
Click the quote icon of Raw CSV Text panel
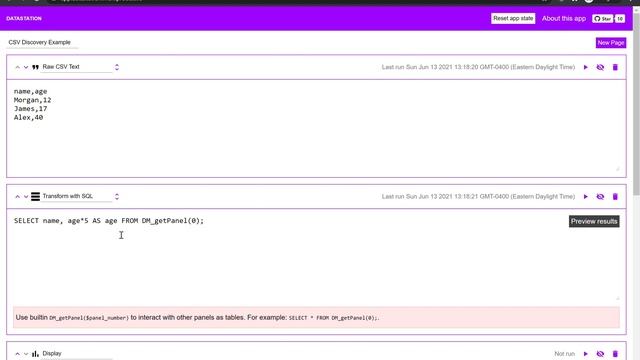point(36,67)
